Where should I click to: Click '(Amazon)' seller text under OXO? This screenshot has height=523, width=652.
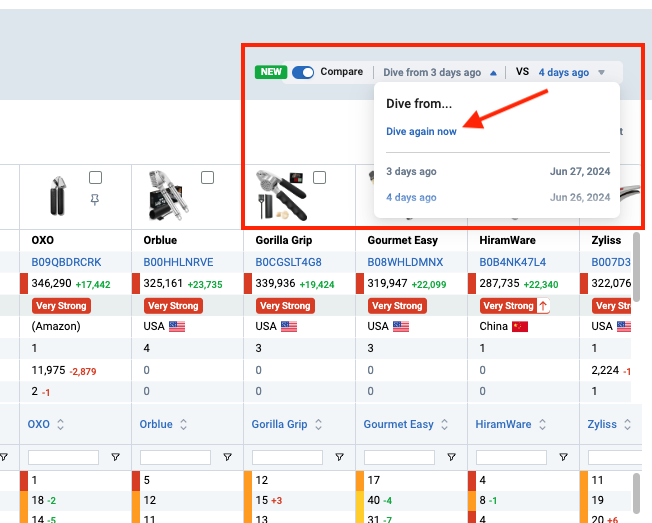pyautogui.click(x=56, y=326)
